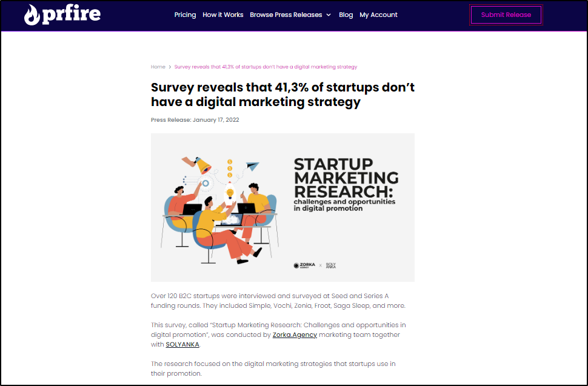Click the Zorka Agency logo in banner
The image size is (588, 386).
tap(306, 265)
